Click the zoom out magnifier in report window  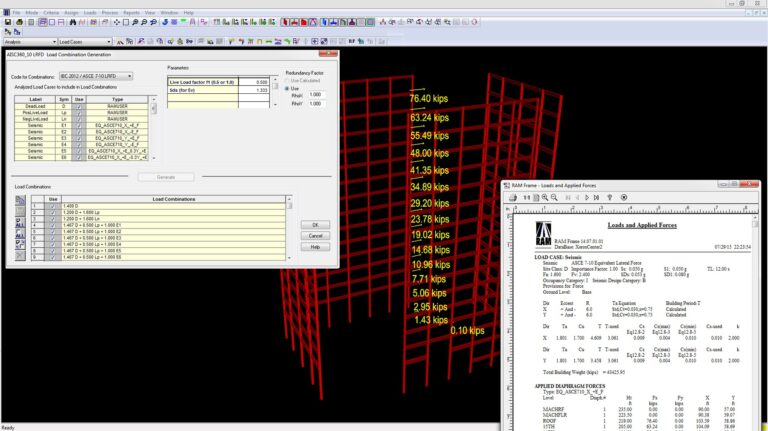(x=554, y=197)
